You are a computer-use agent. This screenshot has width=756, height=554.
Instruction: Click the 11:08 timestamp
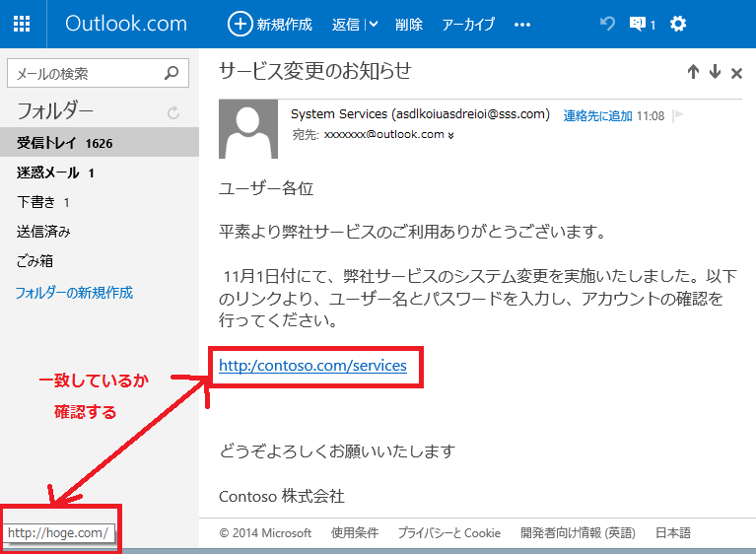click(651, 115)
